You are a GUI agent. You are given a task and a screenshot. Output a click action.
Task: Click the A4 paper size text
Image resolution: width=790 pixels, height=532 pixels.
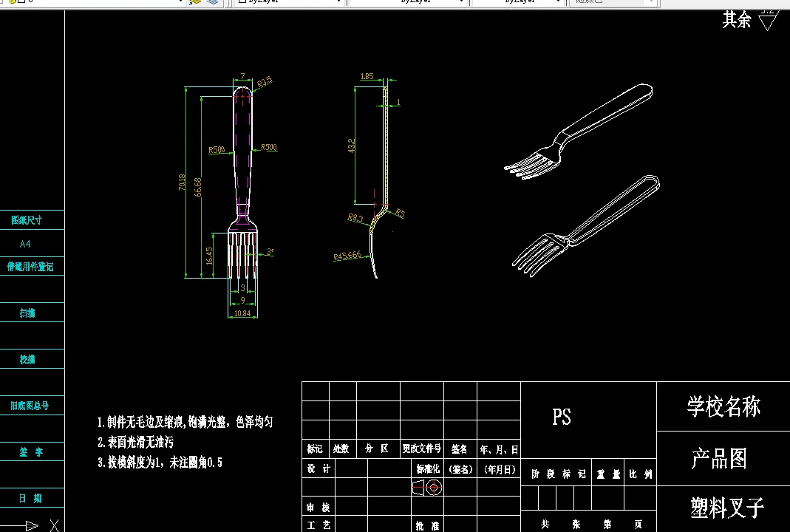24,244
